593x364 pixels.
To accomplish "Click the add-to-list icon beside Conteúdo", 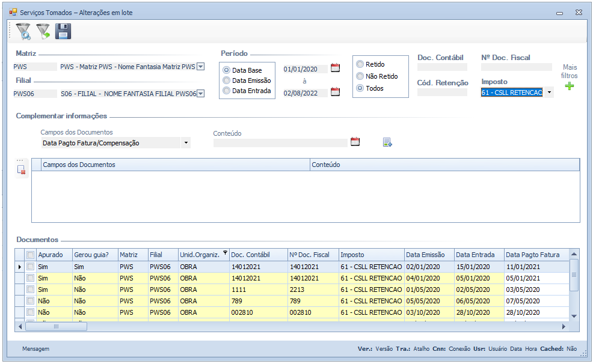I will 387,142.
